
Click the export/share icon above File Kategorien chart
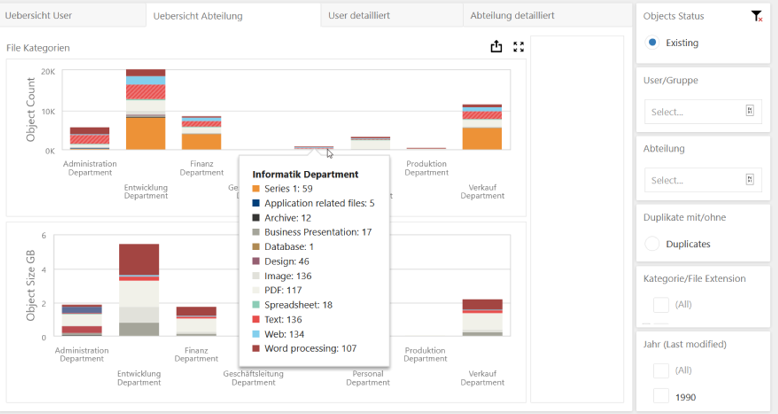[496, 47]
